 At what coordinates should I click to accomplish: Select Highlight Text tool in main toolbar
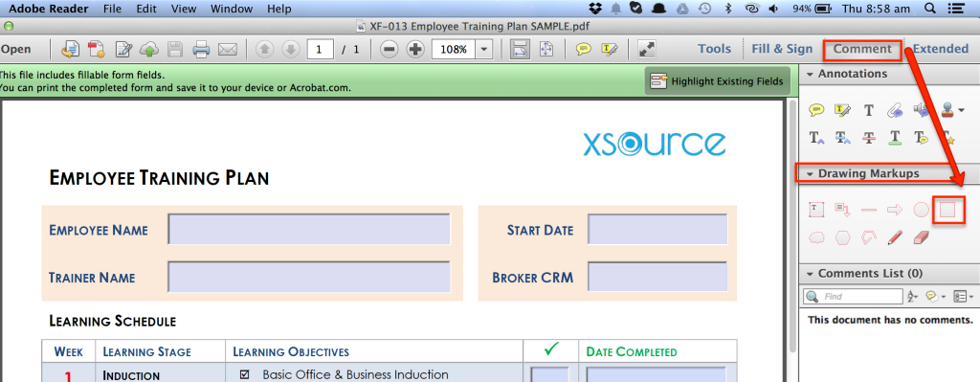click(x=610, y=49)
